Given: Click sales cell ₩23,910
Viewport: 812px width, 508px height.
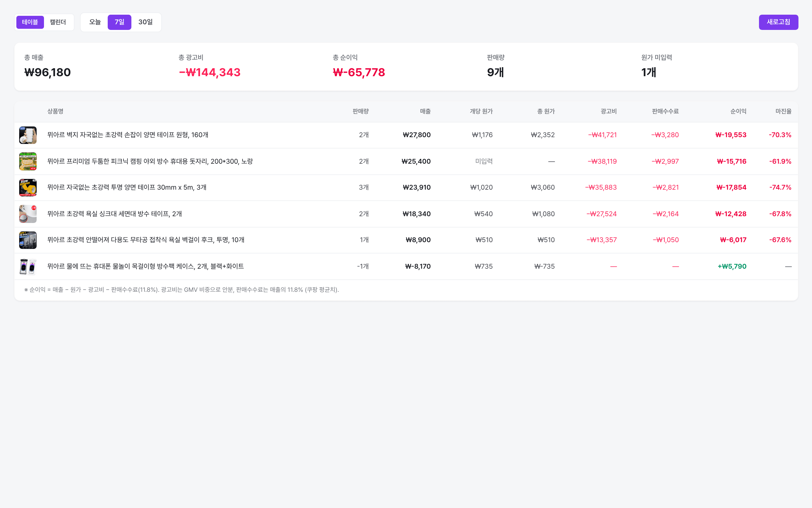Looking at the screenshot, I should click(416, 187).
